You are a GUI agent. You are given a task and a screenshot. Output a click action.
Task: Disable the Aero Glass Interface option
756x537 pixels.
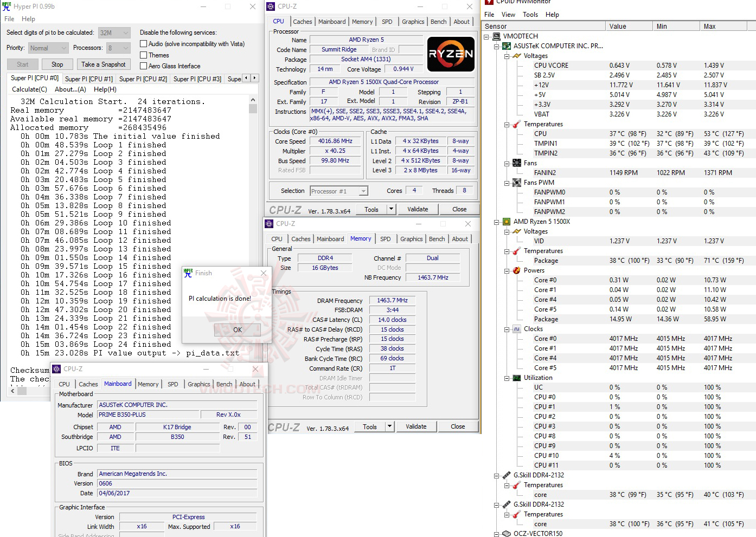click(143, 66)
